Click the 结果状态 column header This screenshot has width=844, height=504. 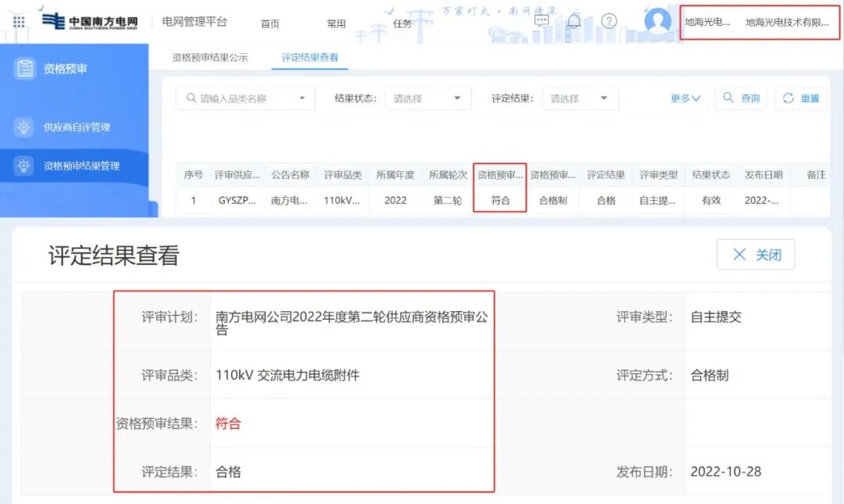pyautogui.click(x=711, y=174)
